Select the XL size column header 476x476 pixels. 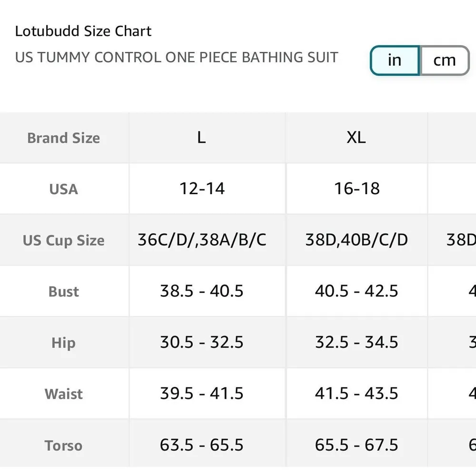(x=356, y=138)
